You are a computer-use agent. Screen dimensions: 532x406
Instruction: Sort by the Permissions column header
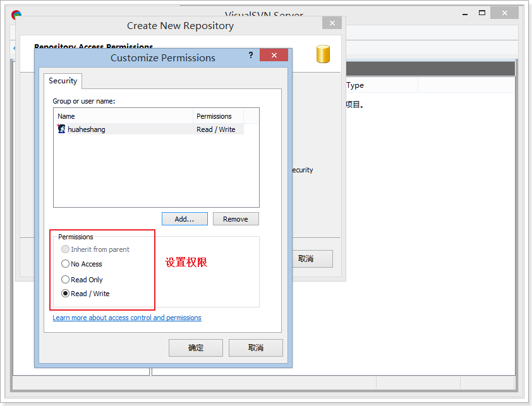point(218,116)
